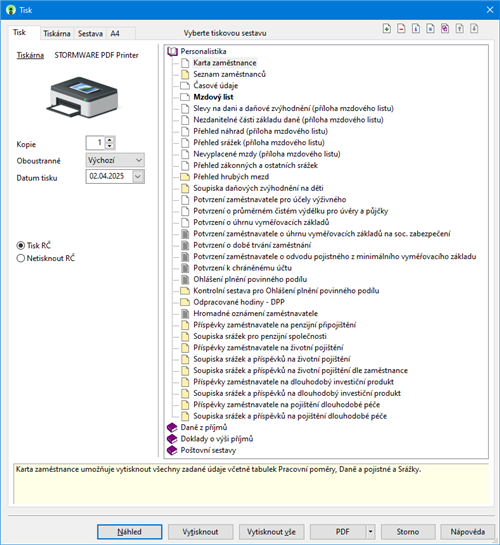500x545 pixels.
Task: Click the Vytisknout button
Action: (200, 532)
